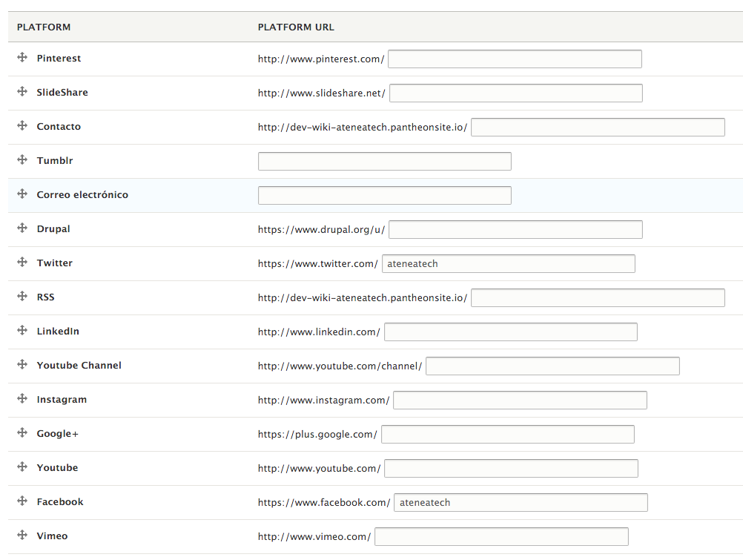
Task: Focus the RSS URL input field
Action: point(598,297)
